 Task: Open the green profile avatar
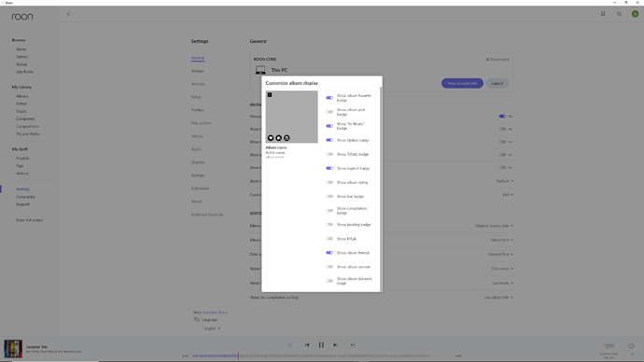pyautogui.click(x=635, y=14)
